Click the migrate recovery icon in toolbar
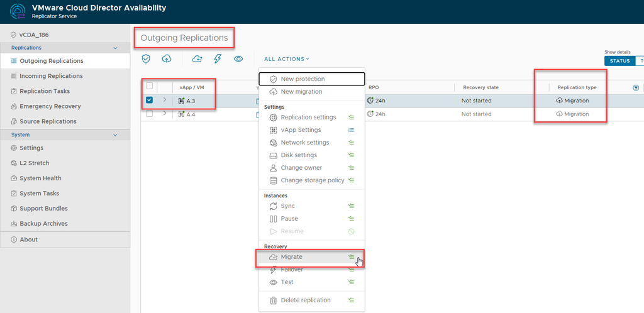 197,58
